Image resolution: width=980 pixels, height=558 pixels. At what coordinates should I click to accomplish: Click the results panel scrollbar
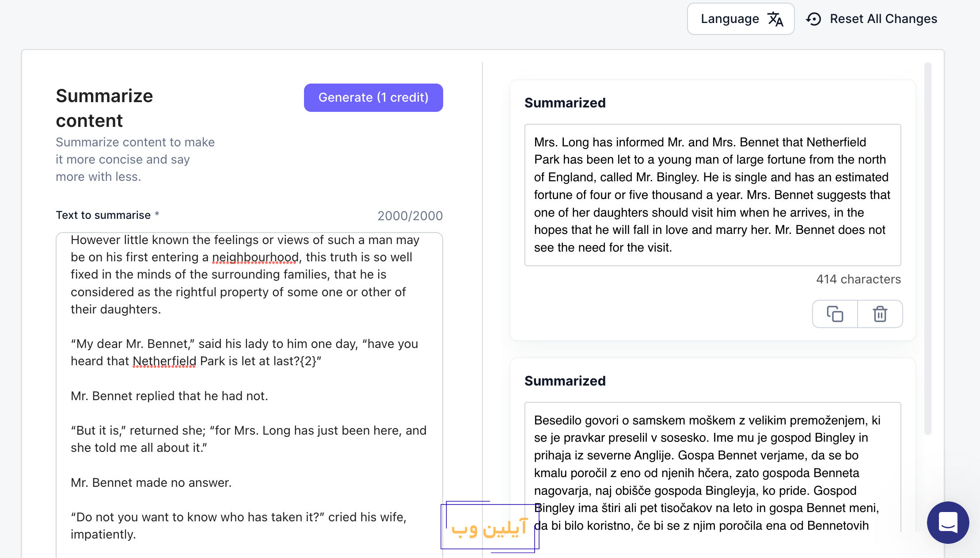pyautogui.click(x=927, y=248)
